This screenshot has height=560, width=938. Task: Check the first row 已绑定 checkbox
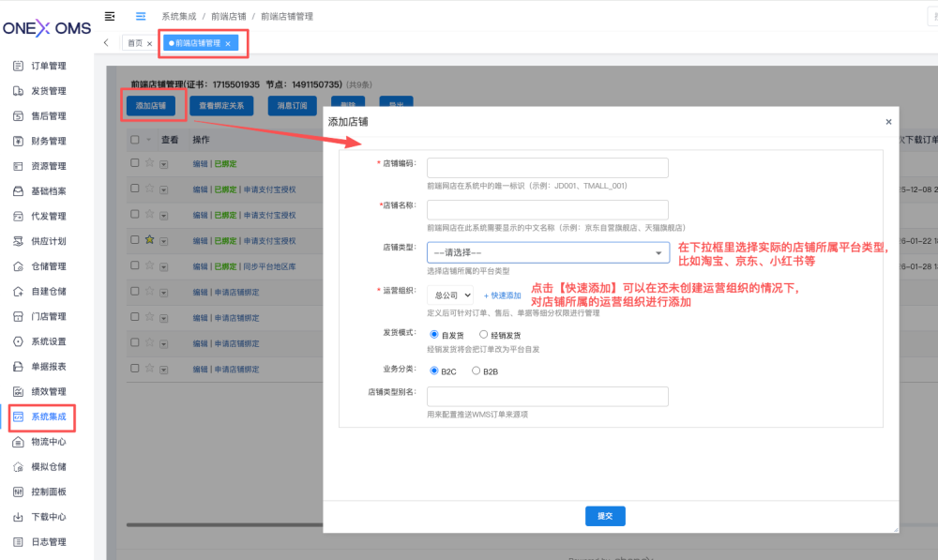tap(134, 162)
